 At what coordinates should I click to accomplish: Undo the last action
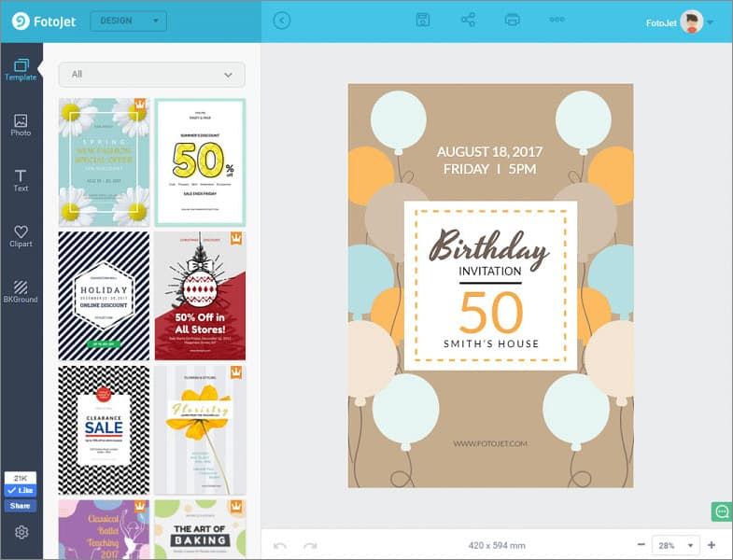[280, 545]
